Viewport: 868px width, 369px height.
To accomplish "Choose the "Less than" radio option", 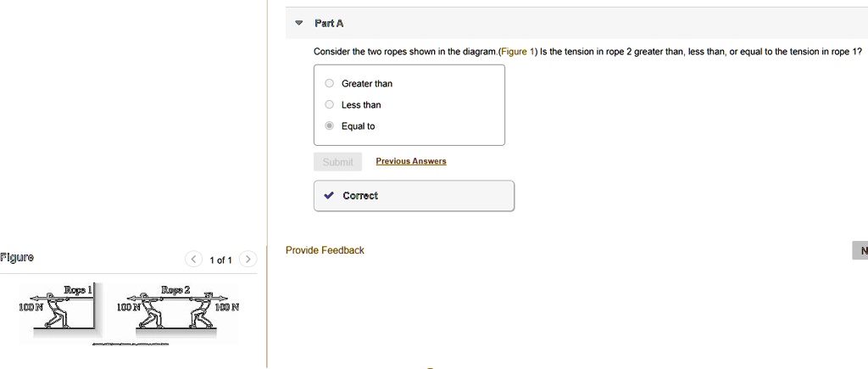I will [x=330, y=105].
